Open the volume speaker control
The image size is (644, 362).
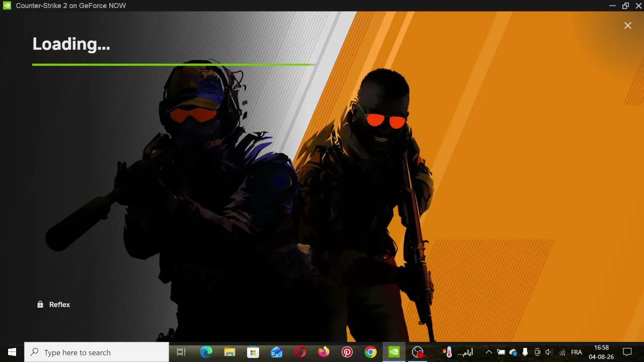(549, 352)
